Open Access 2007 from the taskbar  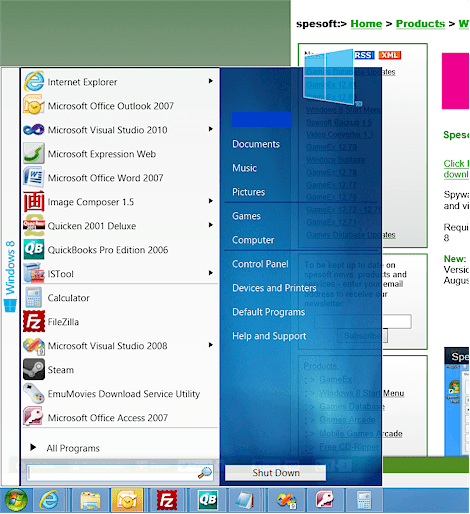[325, 500]
